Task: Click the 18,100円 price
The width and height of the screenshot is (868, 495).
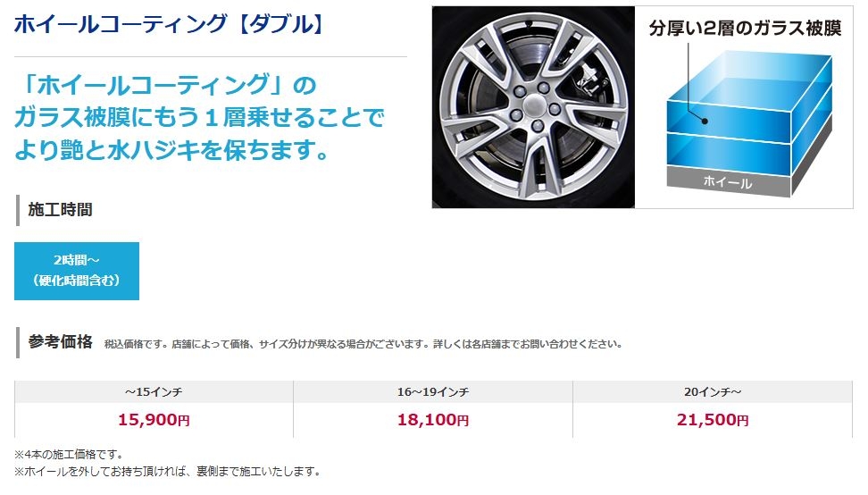Action: (433, 420)
